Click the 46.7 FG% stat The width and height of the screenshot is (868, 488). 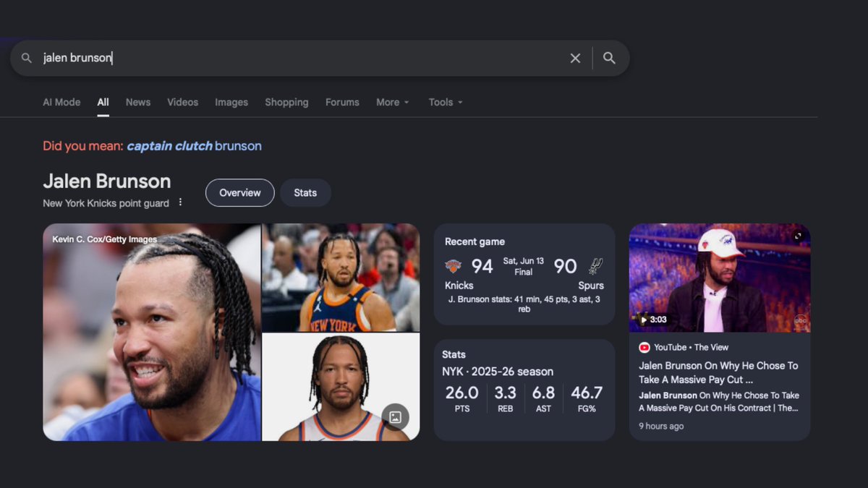coord(587,398)
